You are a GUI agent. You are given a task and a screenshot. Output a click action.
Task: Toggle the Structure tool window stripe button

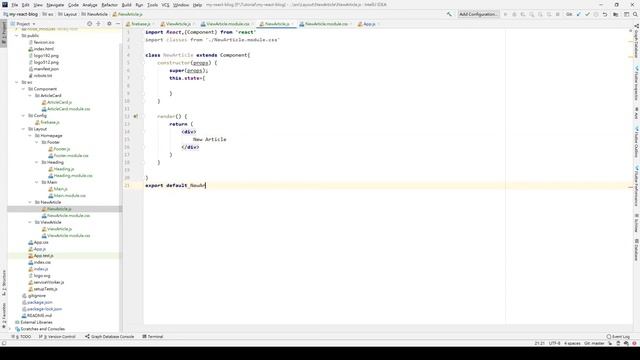(4, 282)
